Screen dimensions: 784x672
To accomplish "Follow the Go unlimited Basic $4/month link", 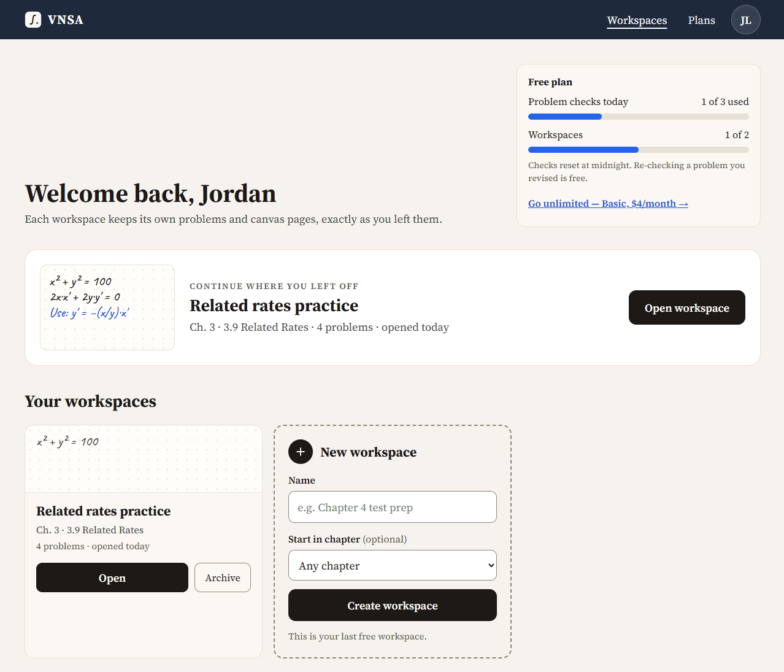I will [608, 204].
